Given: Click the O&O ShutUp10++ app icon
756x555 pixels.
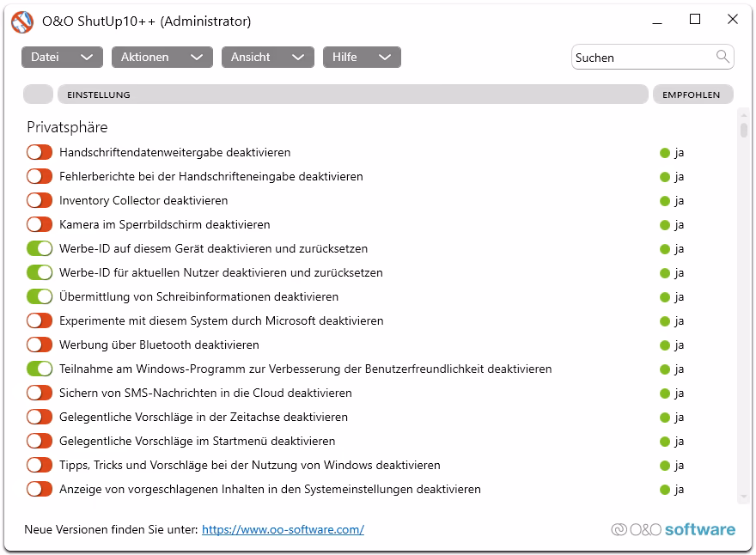Looking at the screenshot, I should (x=22, y=22).
